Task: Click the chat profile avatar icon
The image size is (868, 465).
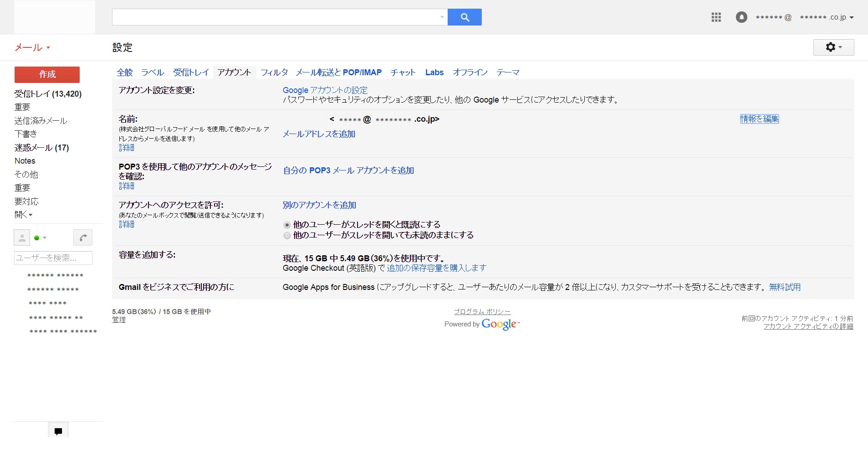Action: [x=22, y=238]
